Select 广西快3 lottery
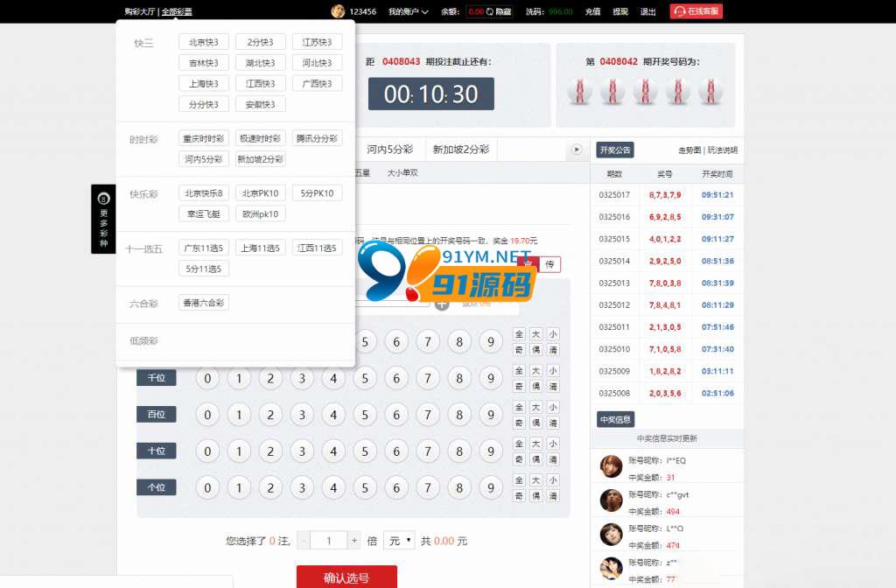 pyautogui.click(x=317, y=83)
